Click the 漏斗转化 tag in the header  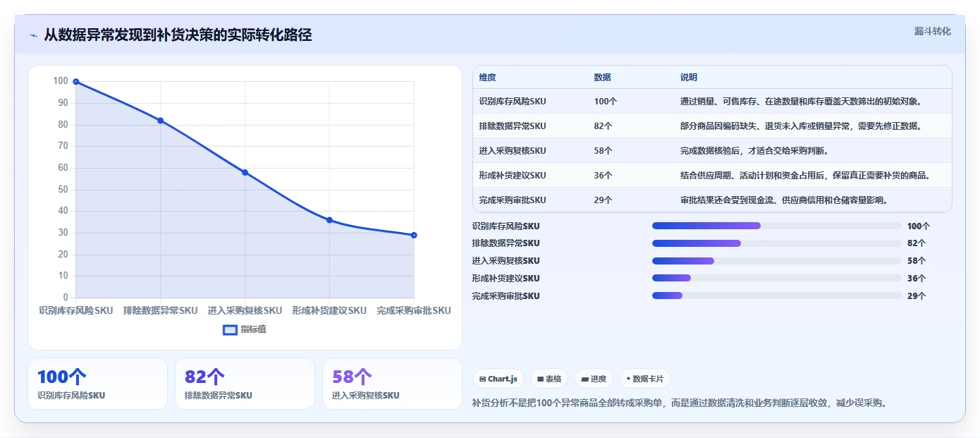coord(932,31)
